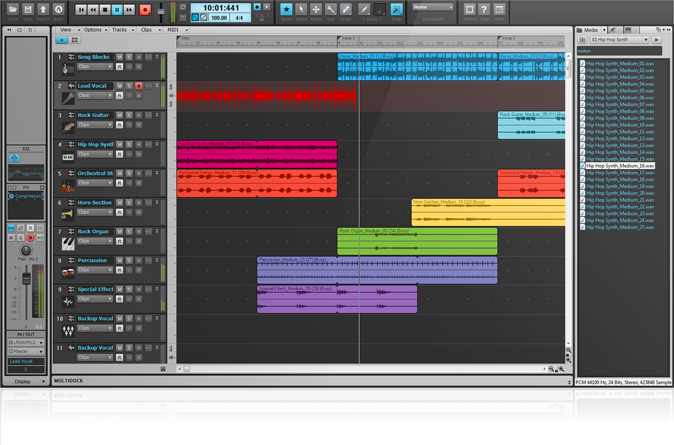The image size is (674, 445).
Task: Toggle automation Read on Orchestral Strings track
Action: tap(119, 183)
